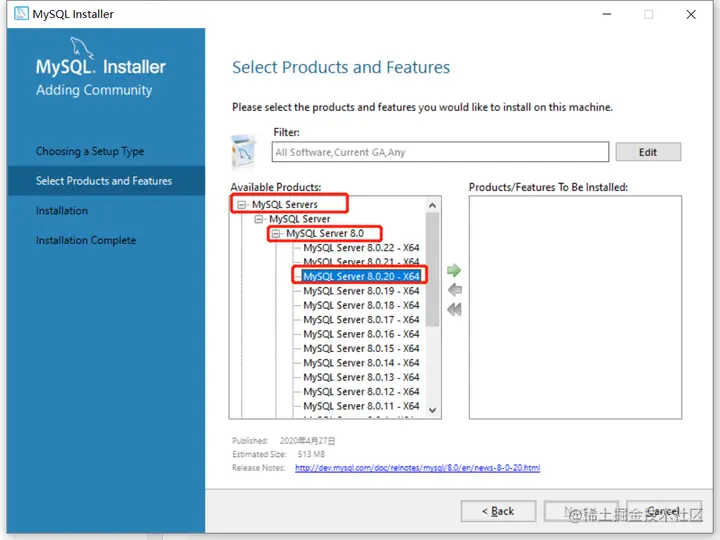
Task: Go to Installation step in sidebar
Action: pyautogui.click(x=62, y=211)
